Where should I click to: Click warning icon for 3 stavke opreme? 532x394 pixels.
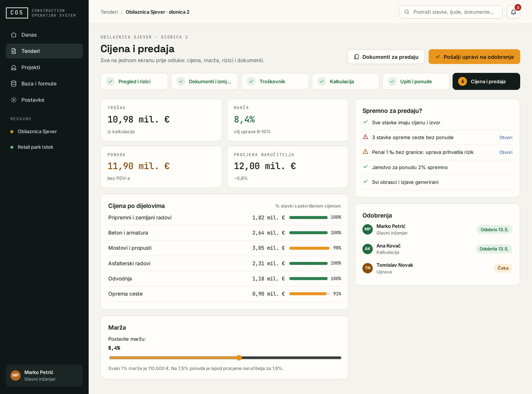[x=365, y=137]
